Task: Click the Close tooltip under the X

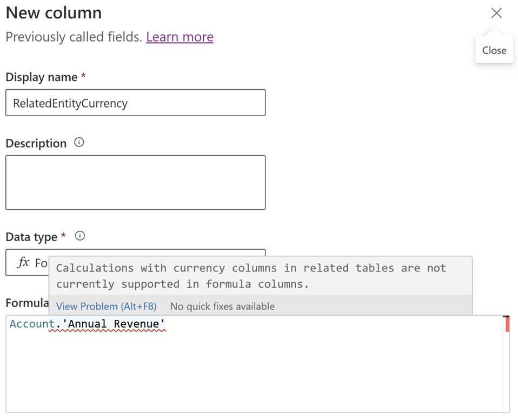Action: coord(494,50)
